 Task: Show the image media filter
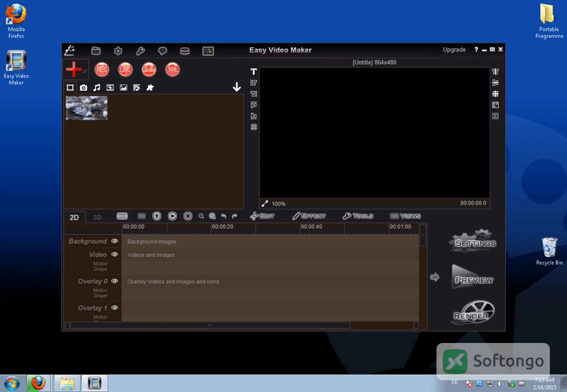[x=123, y=87]
